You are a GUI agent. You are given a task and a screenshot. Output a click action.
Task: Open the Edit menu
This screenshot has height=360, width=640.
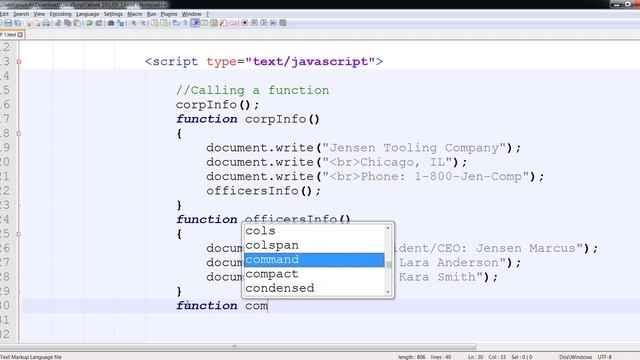(4, 14)
